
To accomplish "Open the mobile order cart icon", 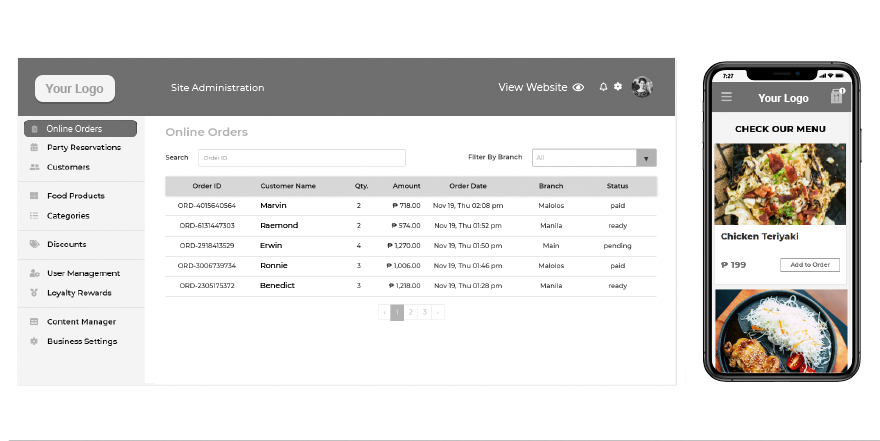I will pos(836,97).
